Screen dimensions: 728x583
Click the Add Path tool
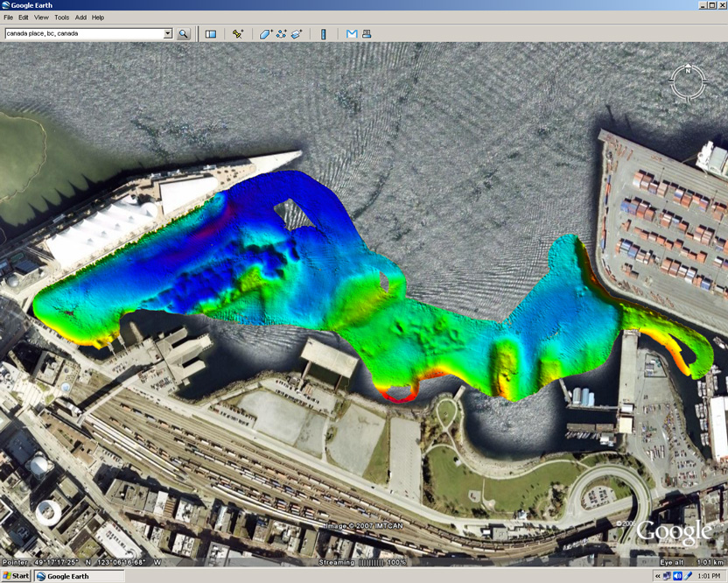(281, 34)
